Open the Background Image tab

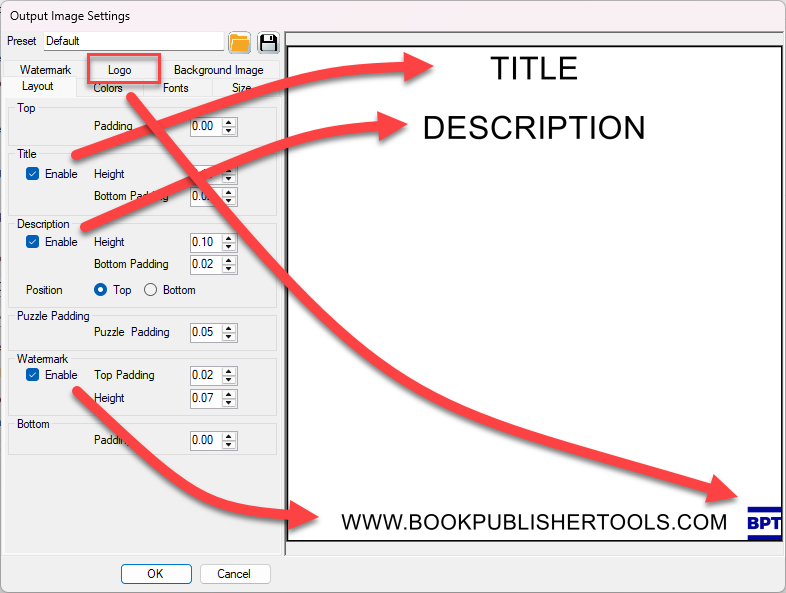coord(219,70)
